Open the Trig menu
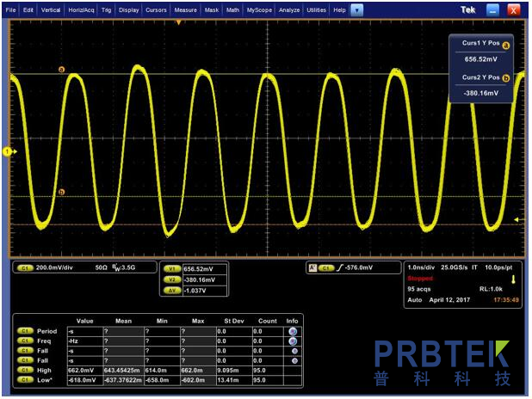The image size is (532, 399). click(106, 9)
